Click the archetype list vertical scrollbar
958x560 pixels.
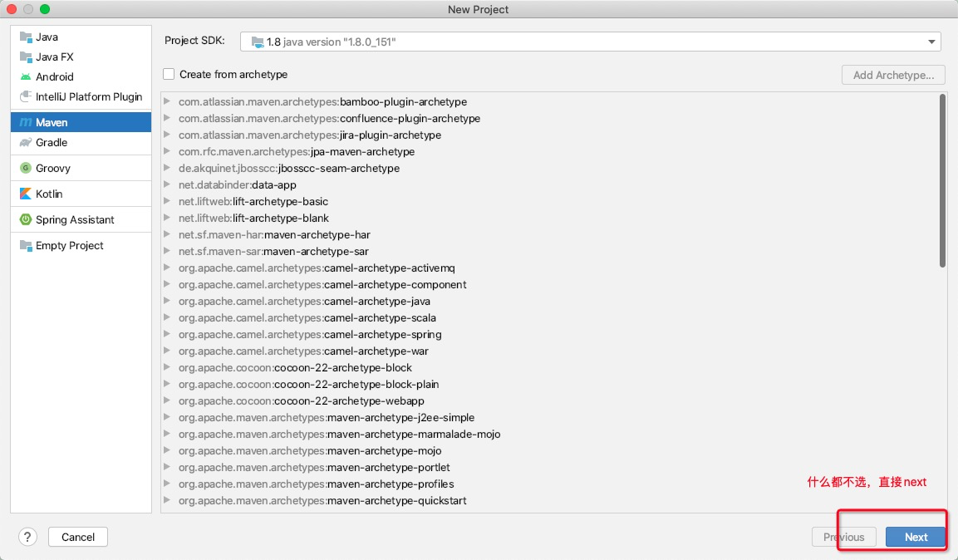942,181
